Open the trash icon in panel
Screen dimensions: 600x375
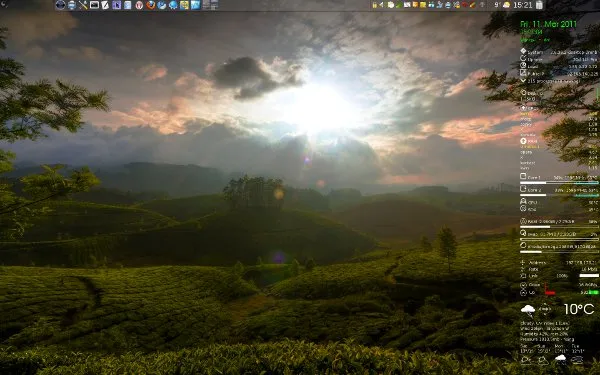(x=539, y=5)
